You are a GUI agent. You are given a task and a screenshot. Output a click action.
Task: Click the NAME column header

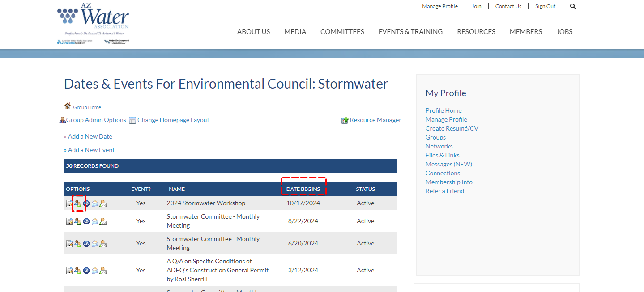[x=177, y=189]
